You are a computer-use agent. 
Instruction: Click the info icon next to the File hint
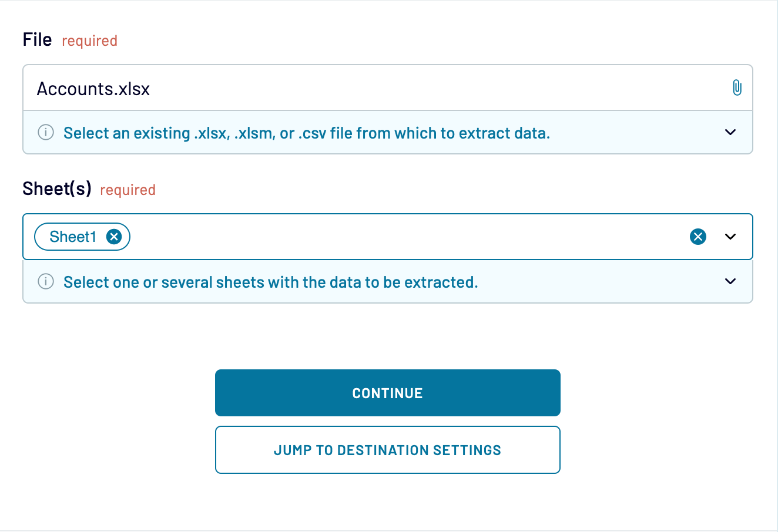[x=46, y=133]
